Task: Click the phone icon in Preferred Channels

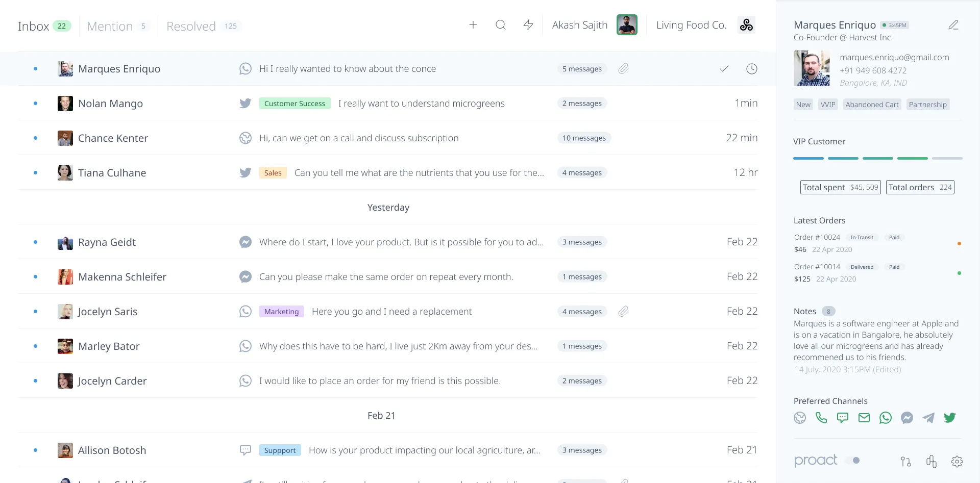Action: pos(821,417)
